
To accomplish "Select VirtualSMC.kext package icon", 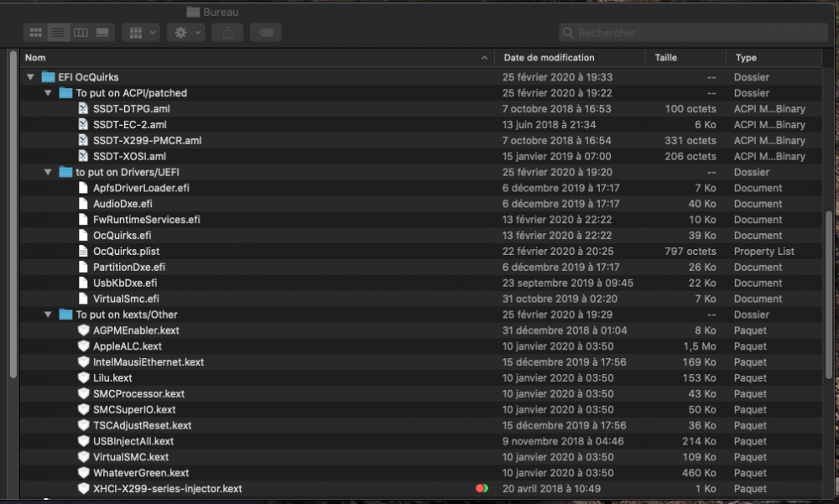I will click(x=83, y=457).
